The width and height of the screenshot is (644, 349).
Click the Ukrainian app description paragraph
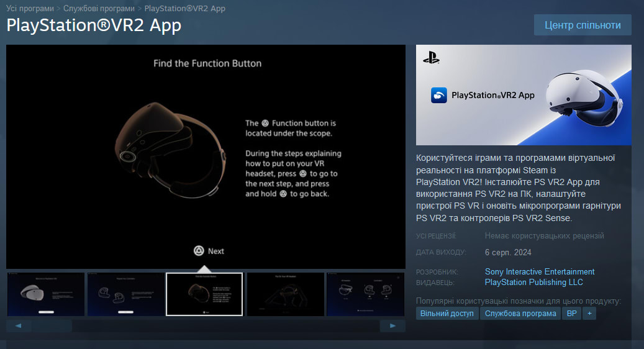[519, 188]
